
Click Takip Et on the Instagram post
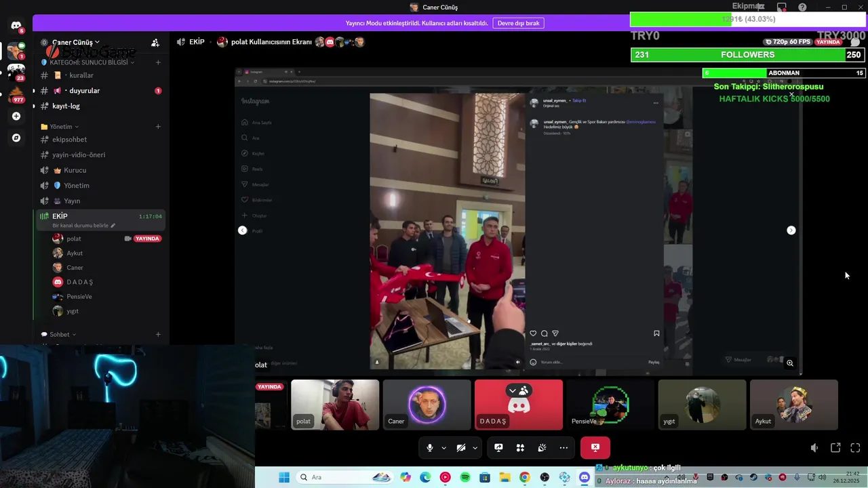[579, 100]
